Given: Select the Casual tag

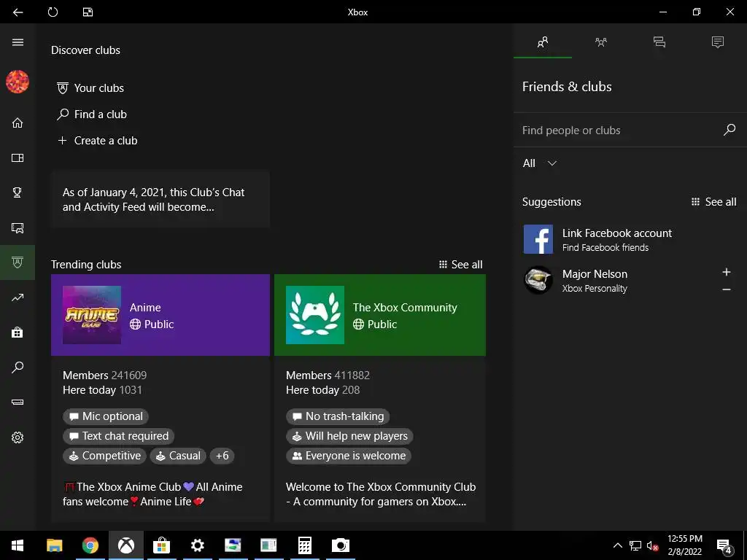Looking at the screenshot, I should coord(178,456).
